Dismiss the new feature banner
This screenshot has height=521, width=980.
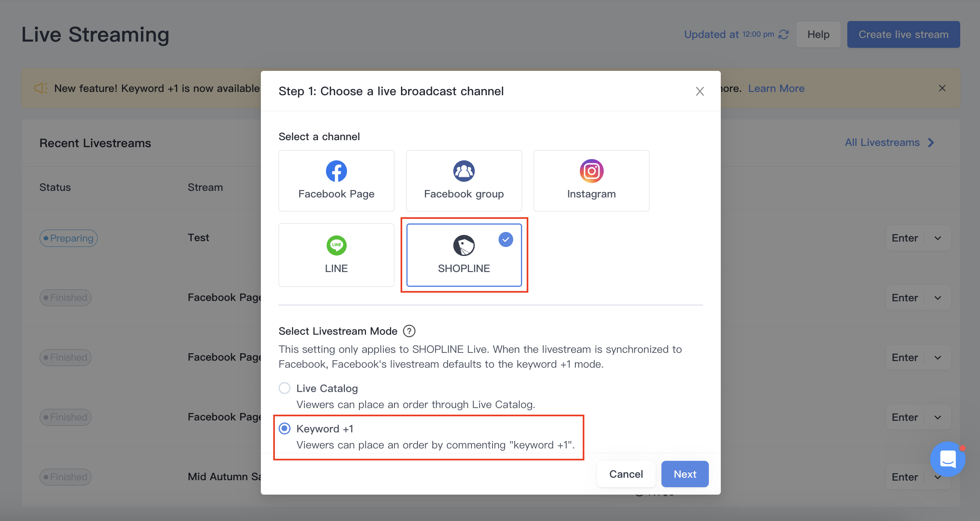point(942,88)
